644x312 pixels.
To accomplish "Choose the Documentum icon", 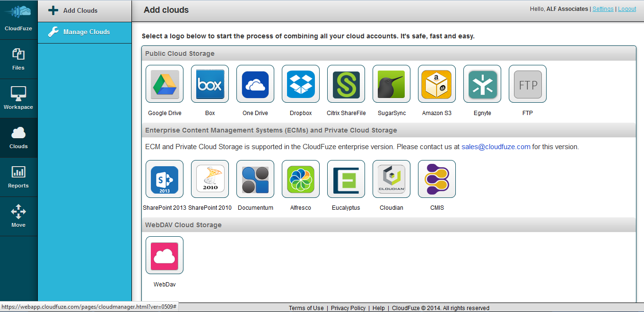I will [x=255, y=179].
